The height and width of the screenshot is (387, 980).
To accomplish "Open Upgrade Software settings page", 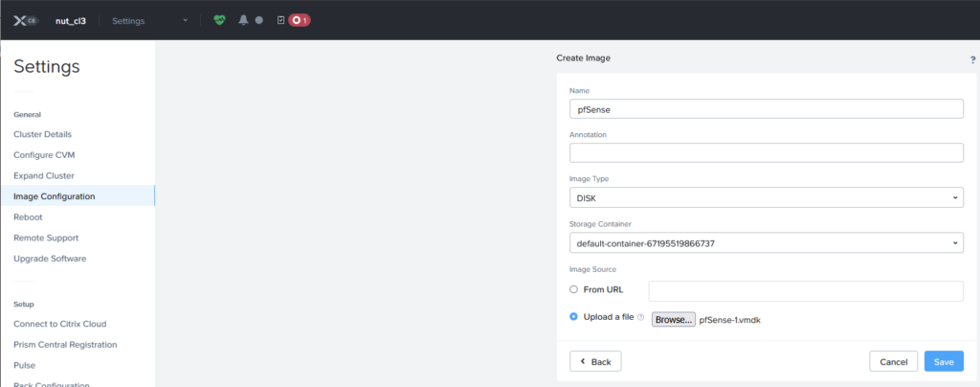I will [x=50, y=259].
